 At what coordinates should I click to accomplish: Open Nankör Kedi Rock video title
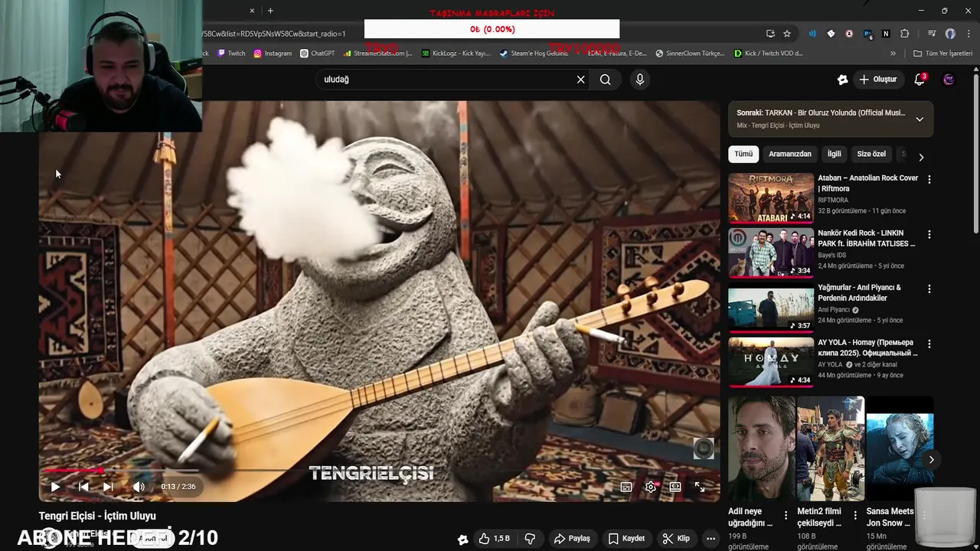click(x=866, y=238)
